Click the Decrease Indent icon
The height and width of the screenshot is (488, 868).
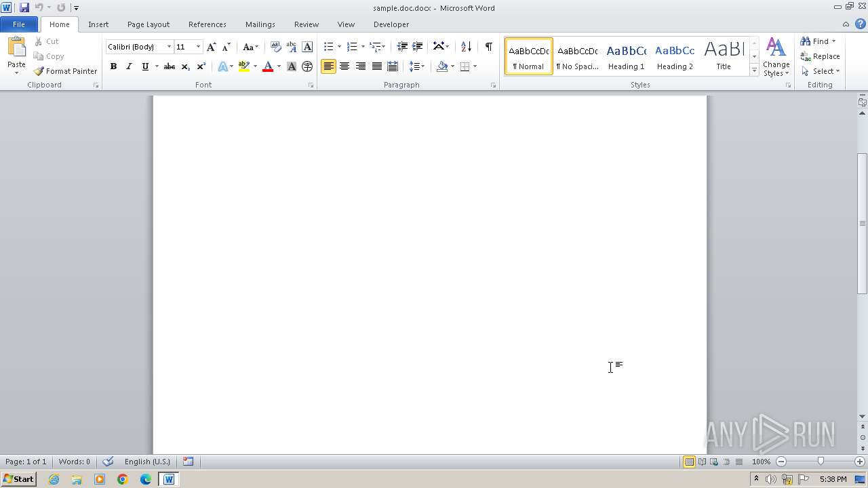[x=402, y=47]
